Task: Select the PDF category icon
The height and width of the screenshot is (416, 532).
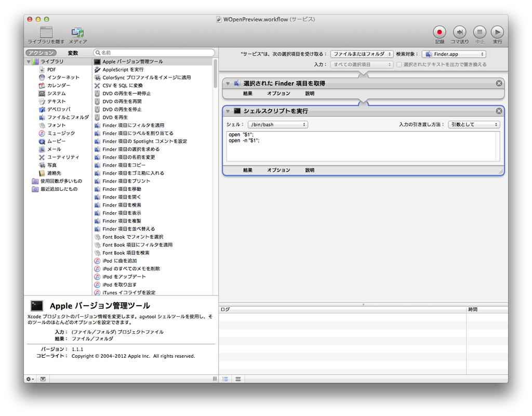Action: click(x=42, y=70)
